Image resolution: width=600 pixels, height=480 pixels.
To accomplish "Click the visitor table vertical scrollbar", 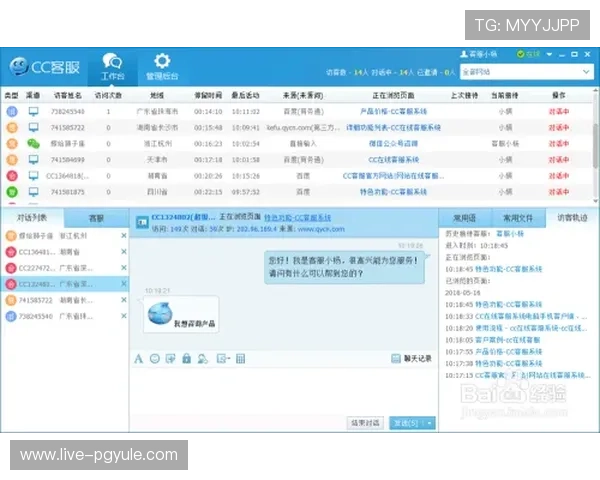I will point(595,145).
